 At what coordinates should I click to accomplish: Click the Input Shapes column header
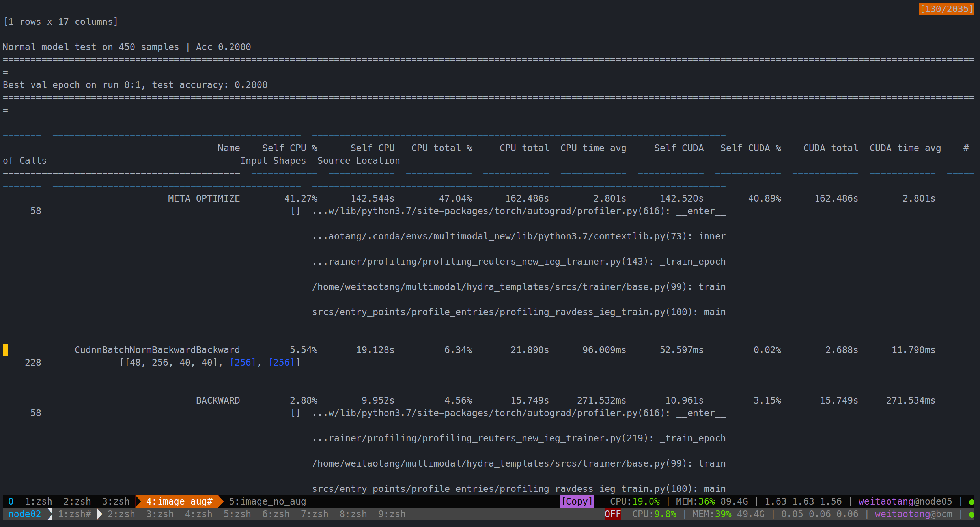[x=273, y=161]
